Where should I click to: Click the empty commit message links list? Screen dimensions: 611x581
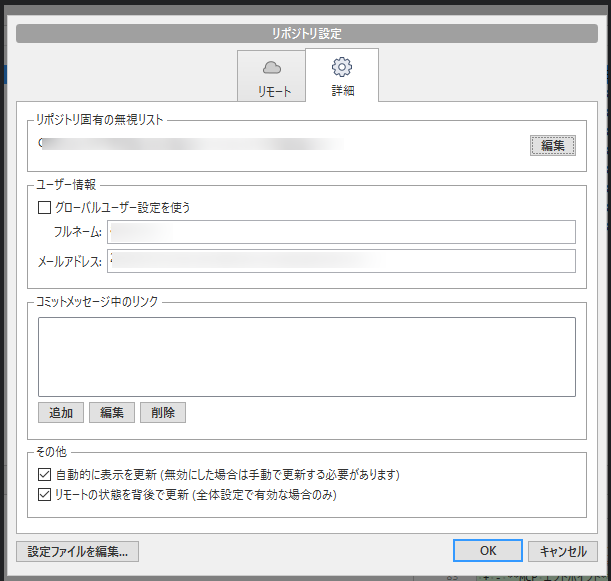(306, 357)
